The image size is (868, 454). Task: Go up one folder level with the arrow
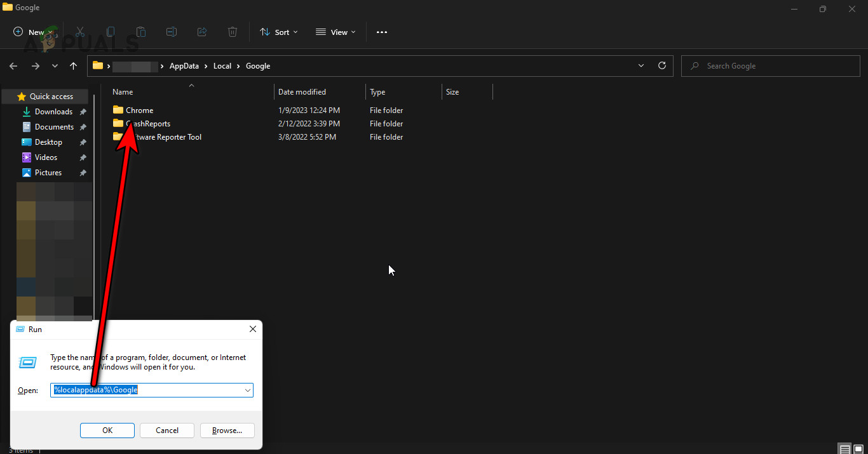(x=73, y=65)
